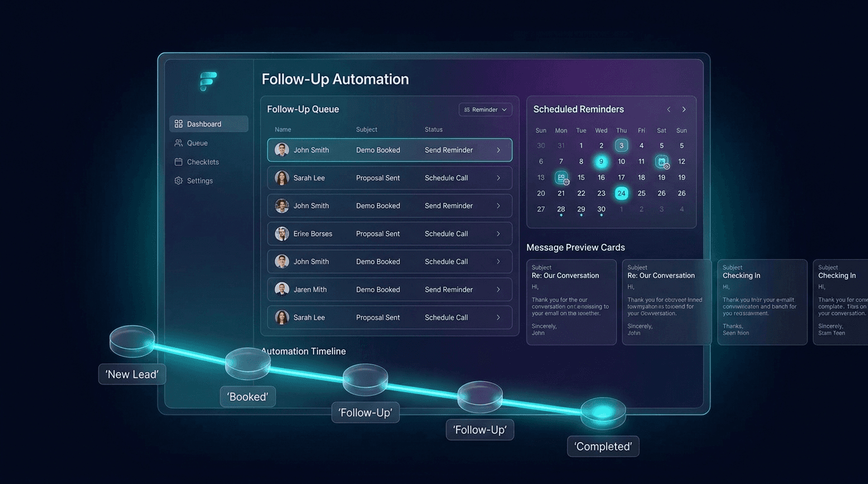The image size is (868, 484).
Task: Click the 'Message Preview Cards' heading
Action: point(575,248)
